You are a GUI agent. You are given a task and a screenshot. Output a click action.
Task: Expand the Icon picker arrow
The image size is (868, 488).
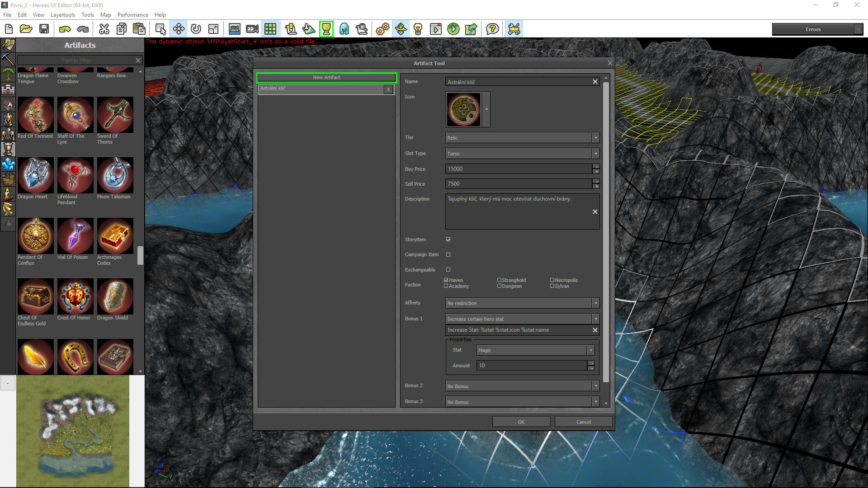(x=486, y=109)
